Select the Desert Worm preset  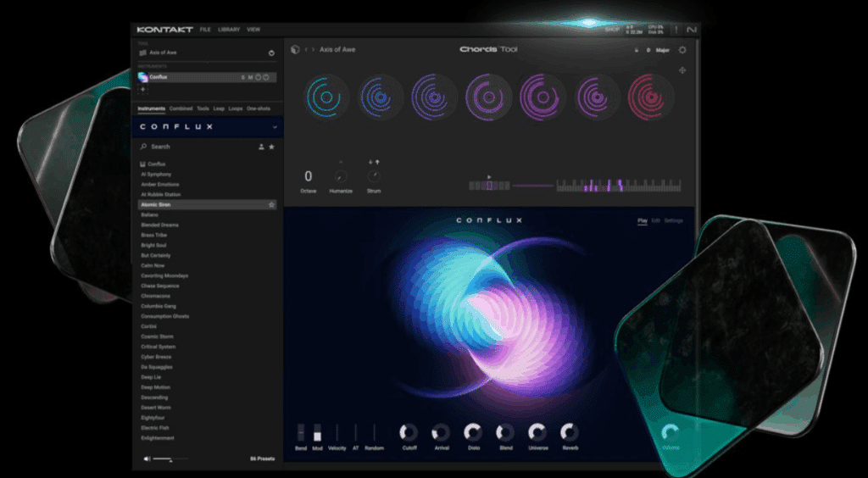click(x=156, y=408)
